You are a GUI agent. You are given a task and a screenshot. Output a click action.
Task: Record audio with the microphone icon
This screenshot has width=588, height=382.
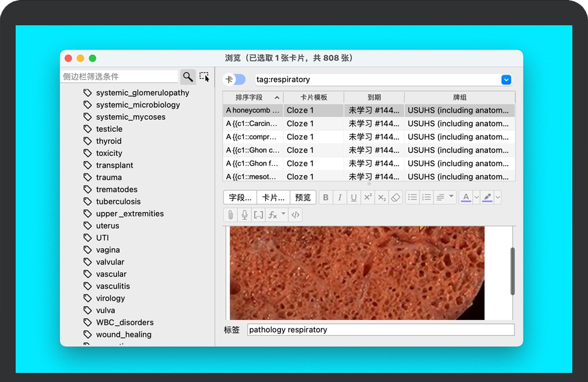(244, 215)
